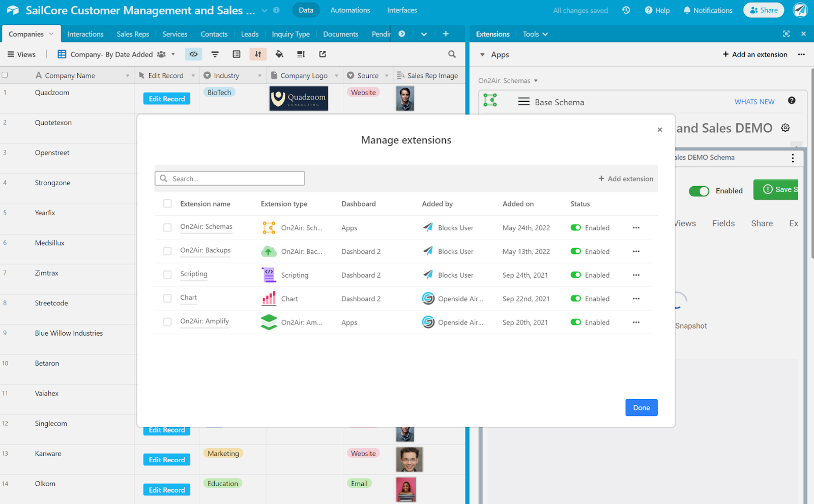Expand the Tools dropdown menu
This screenshot has height=504, width=814.
pos(535,34)
